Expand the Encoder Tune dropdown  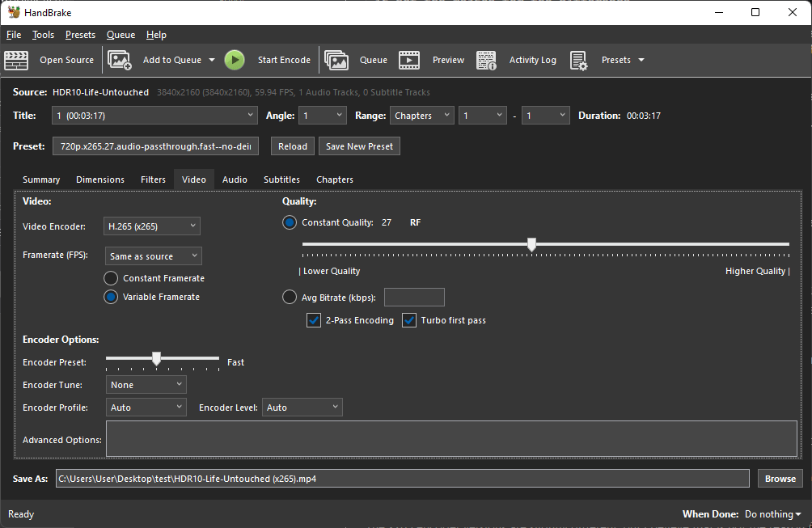(146, 384)
